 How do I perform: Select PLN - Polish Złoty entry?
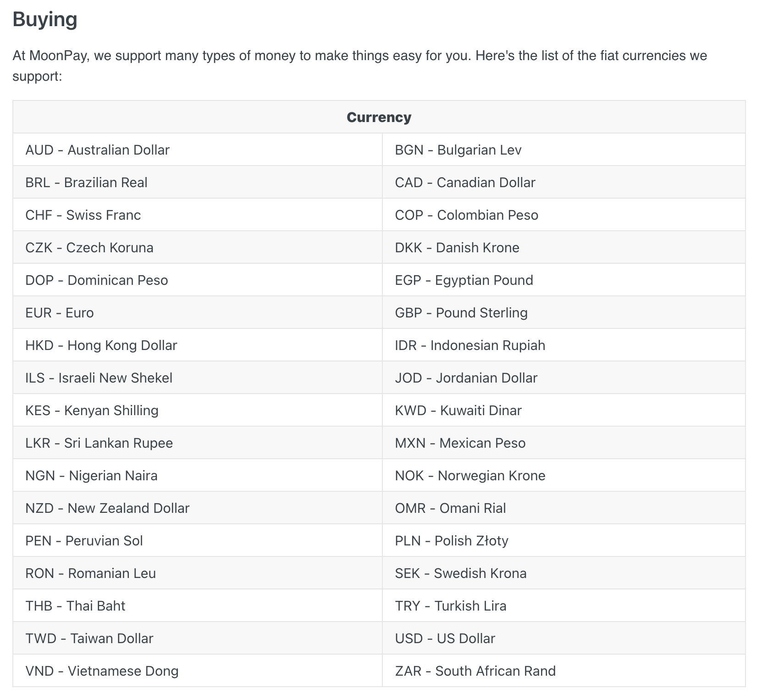coord(564,540)
